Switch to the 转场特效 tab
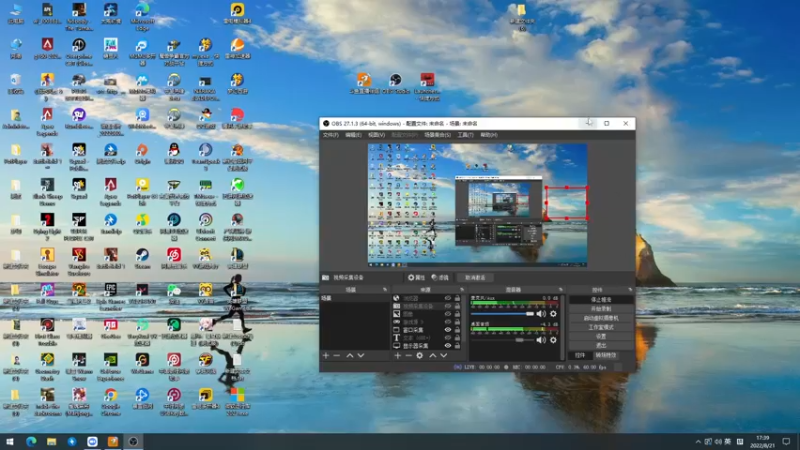This screenshot has width=800, height=450. pyautogui.click(x=606, y=355)
